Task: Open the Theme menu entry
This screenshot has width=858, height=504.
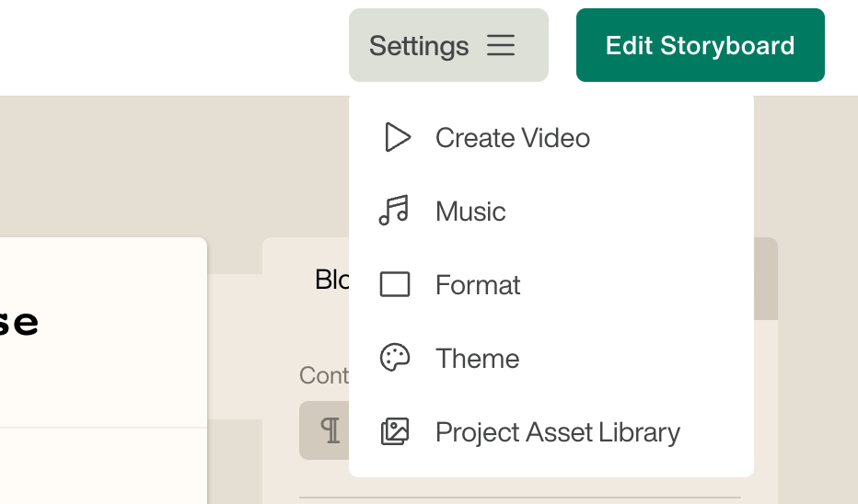Action: [477, 359]
